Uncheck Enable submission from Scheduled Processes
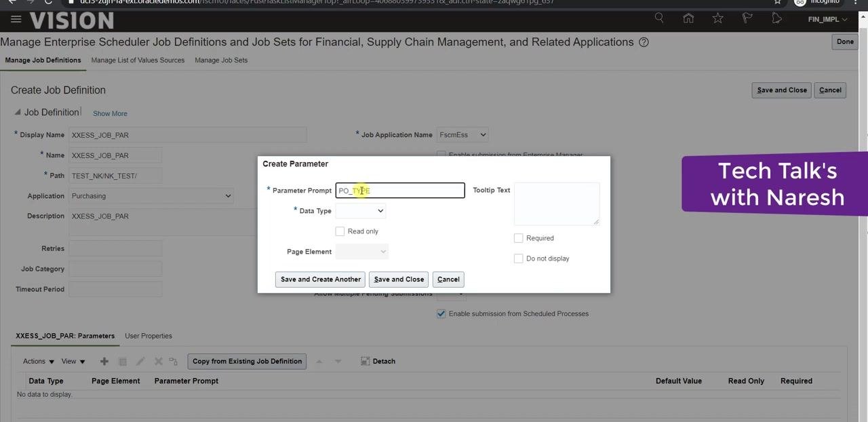The image size is (868, 422). coord(441,313)
